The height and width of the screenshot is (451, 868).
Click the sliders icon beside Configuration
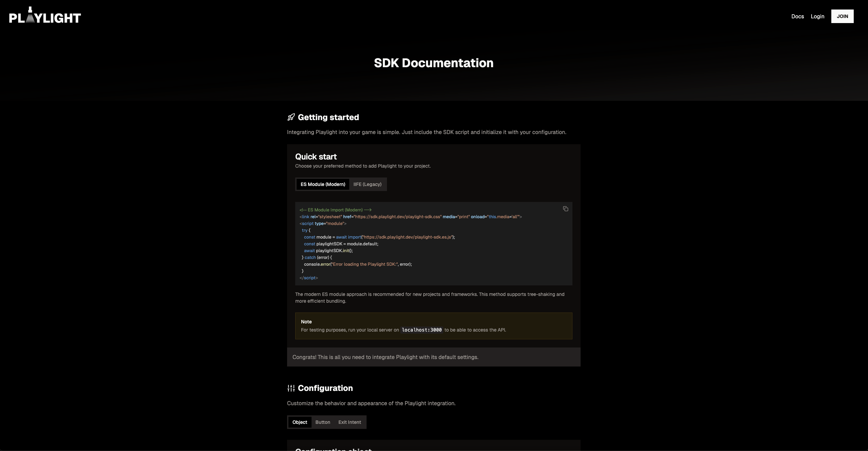pos(291,388)
